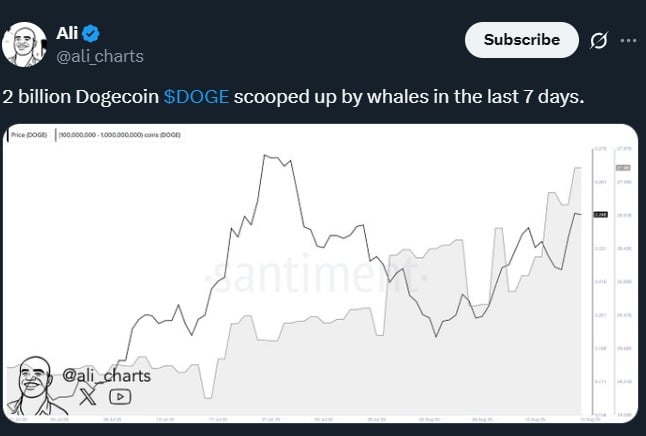
Task: Click Ali's profile avatar
Action: pyautogui.click(x=26, y=44)
